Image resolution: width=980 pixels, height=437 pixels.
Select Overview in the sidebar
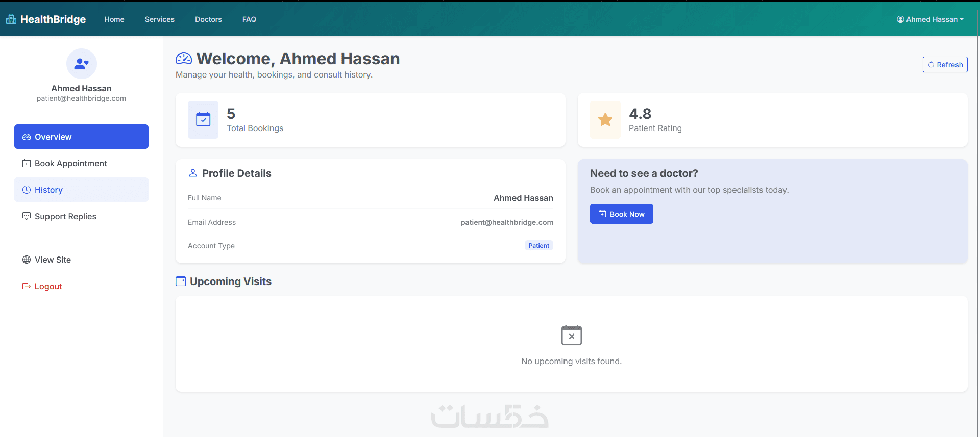pyautogui.click(x=81, y=137)
